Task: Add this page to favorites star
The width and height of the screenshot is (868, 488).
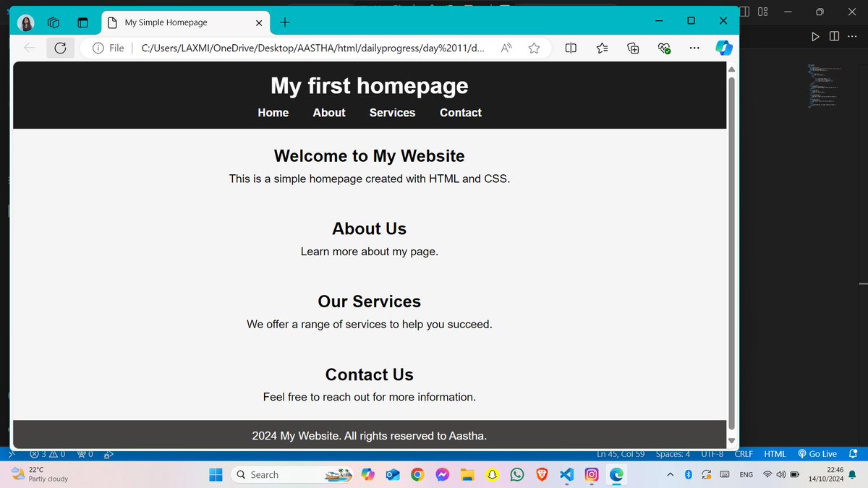Action: click(x=534, y=48)
